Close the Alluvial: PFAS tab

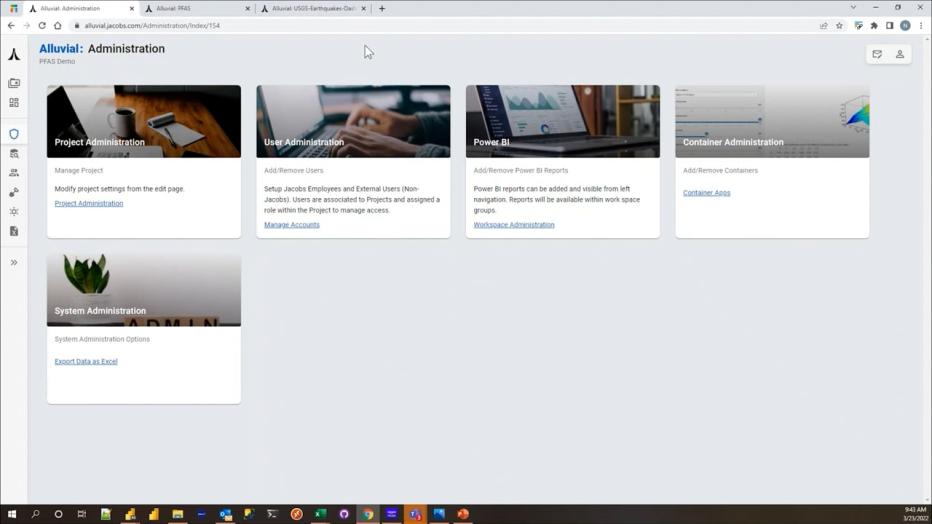coord(248,8)
